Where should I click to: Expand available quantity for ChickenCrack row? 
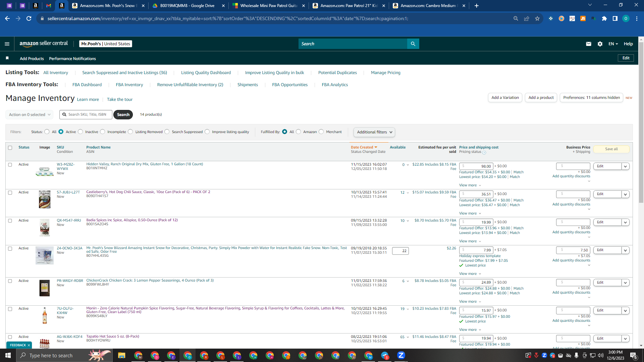point(408,281)
